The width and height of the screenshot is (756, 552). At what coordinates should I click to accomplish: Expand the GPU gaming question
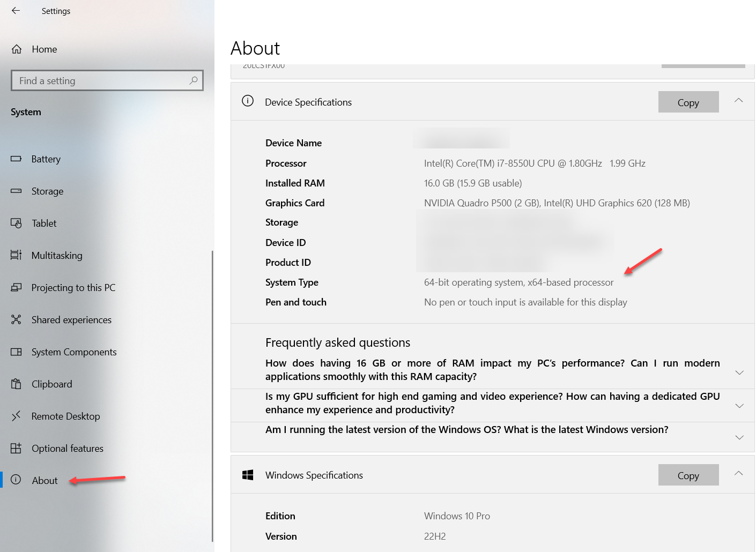pos(739,406)
